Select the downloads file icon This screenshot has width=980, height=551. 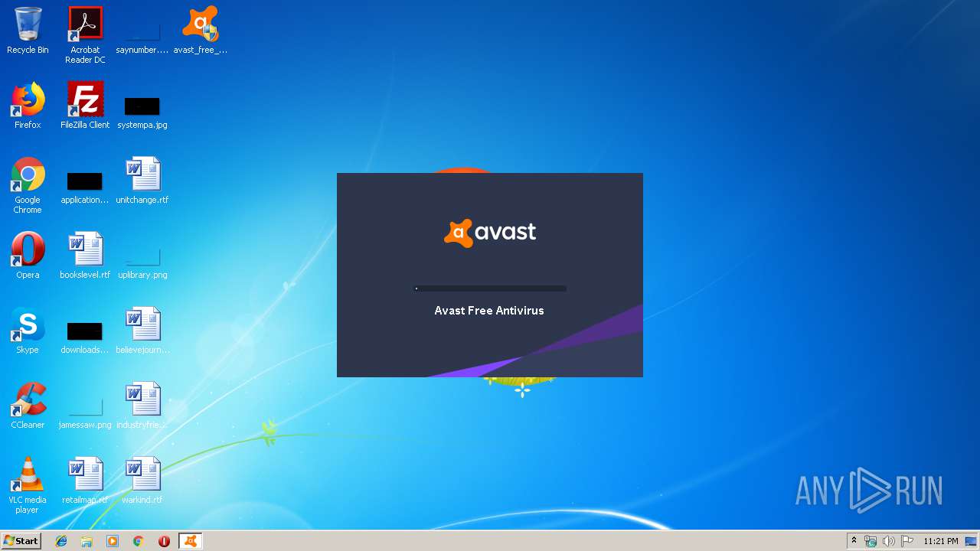point(84,337)
